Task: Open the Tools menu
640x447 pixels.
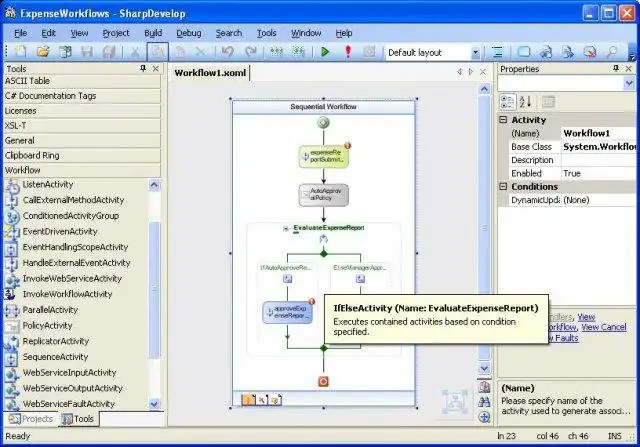Action: point(267,33)
